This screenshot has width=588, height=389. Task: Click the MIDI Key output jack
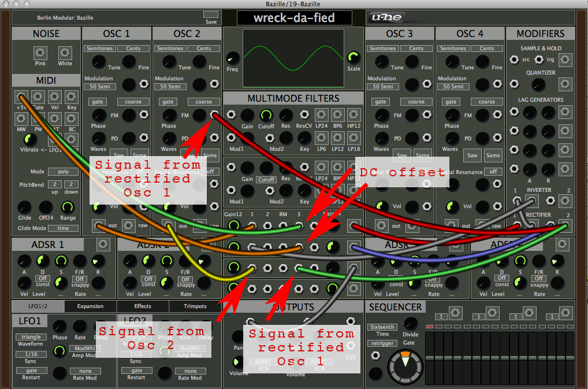71,97
